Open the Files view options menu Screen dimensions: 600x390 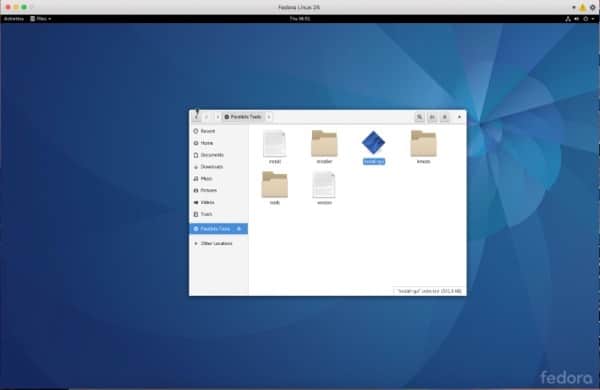click(445, 117)
